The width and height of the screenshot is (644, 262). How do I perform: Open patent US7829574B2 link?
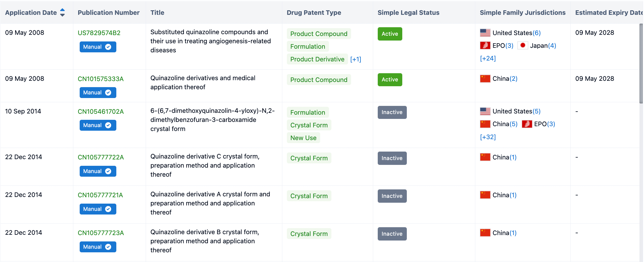99,33
